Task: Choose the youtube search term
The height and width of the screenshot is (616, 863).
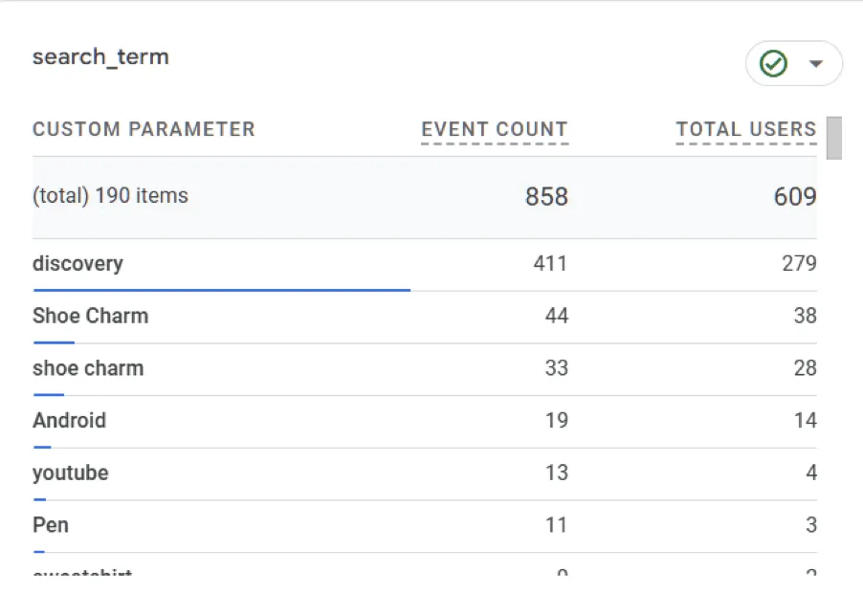Action: point(70,473)
